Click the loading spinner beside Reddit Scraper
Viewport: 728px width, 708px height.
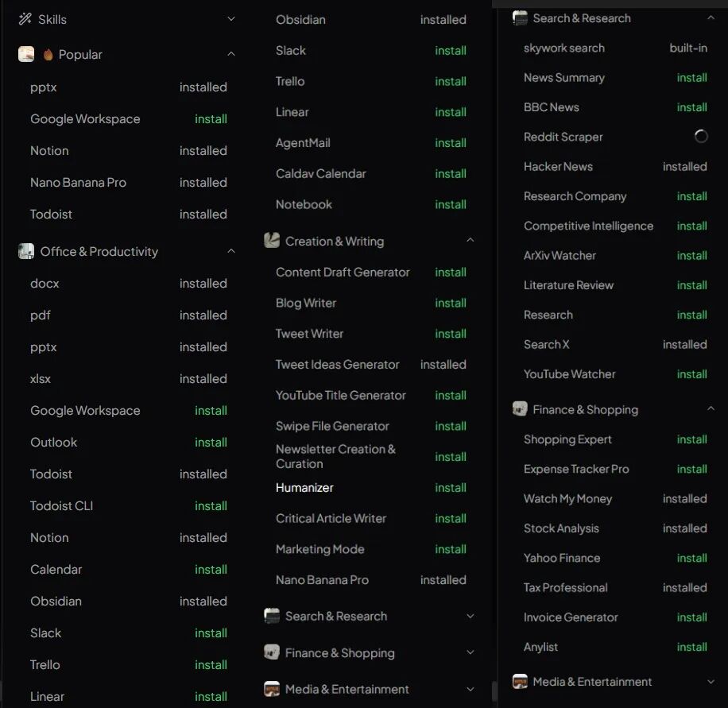pyautogui.click(x=700, y=137)
